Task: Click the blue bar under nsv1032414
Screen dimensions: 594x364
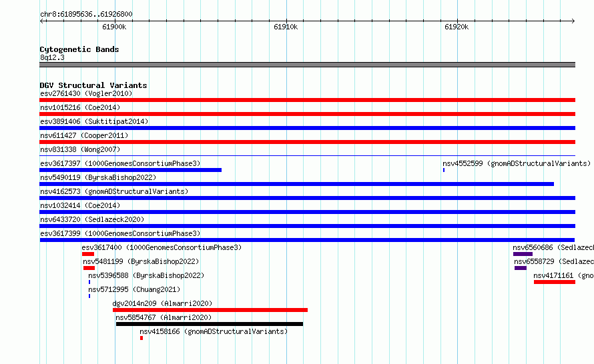Action: pos(307,212)
